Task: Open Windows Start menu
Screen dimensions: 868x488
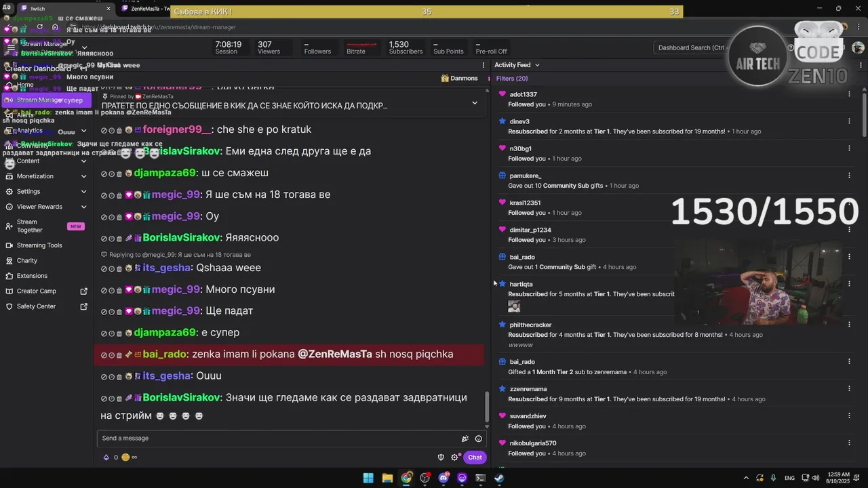Action: coord(368,478)
